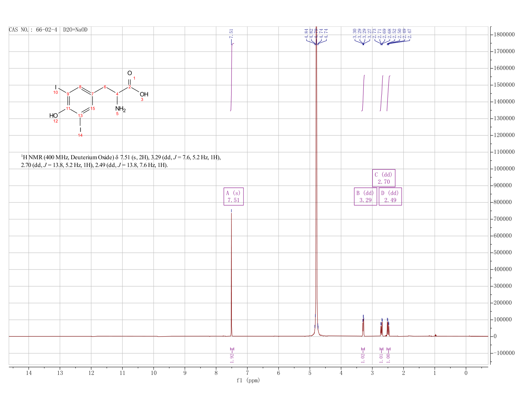
Task: Click the aromatic singlet peak at 7.51 ppm
Action: [232, 274]
